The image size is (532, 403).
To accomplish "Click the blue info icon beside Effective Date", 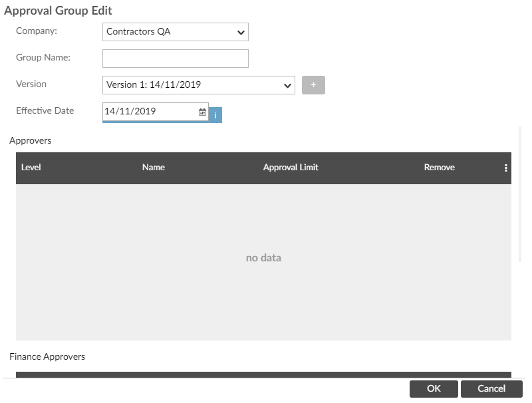I will point(215,115).
